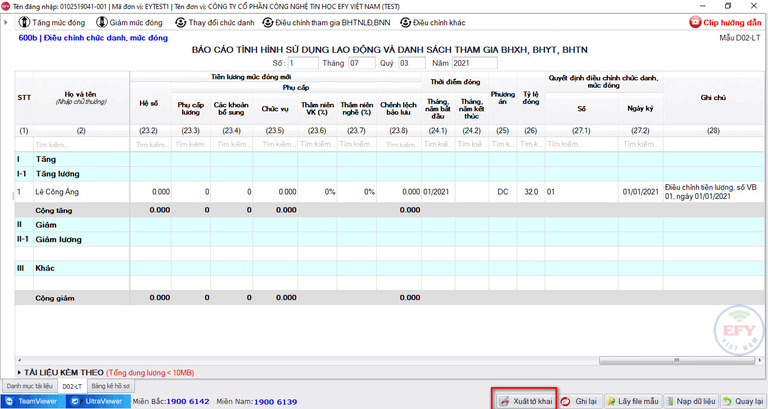Click the Tháng input field
768x409 pixels.
pos(361,63)
